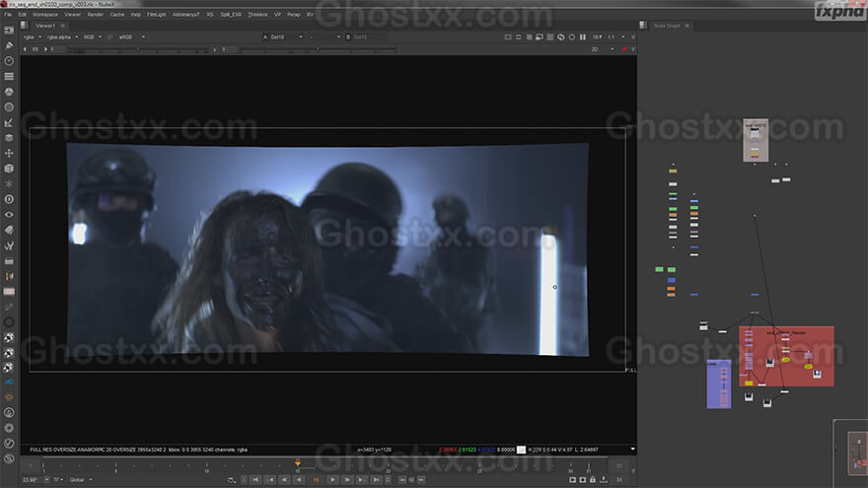
Task: Toggle the target/crosshair viewer button
Action: 572,37
